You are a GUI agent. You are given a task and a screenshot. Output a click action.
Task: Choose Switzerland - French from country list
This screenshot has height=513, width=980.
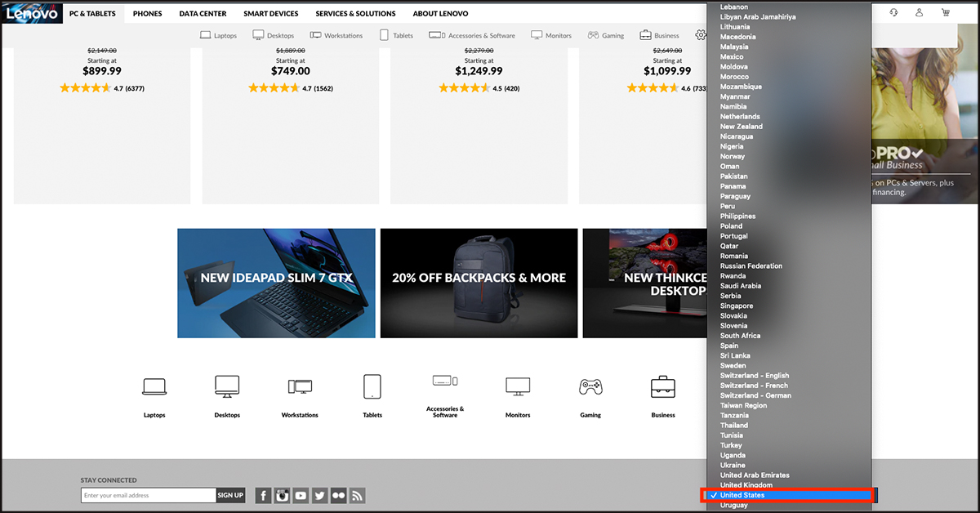click(x=754, y=386)
